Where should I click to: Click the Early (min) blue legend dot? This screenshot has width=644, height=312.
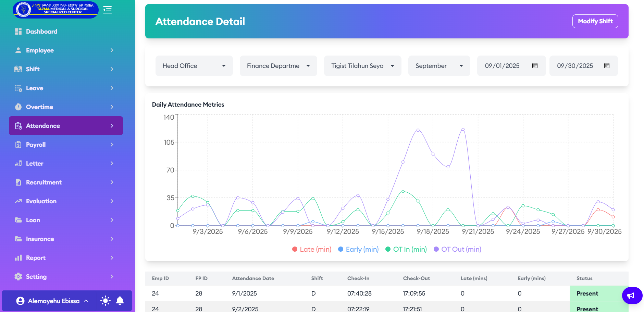coord(341,249)
